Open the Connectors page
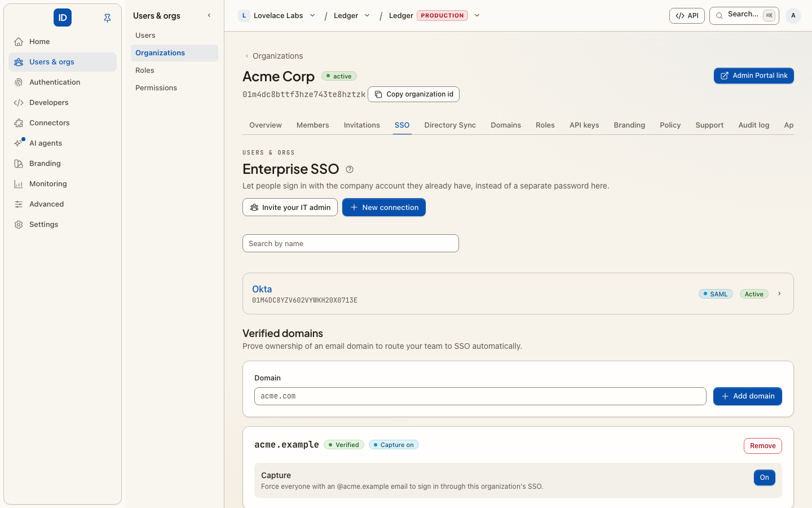Screen dimensions: 812x508 point(63,123)
